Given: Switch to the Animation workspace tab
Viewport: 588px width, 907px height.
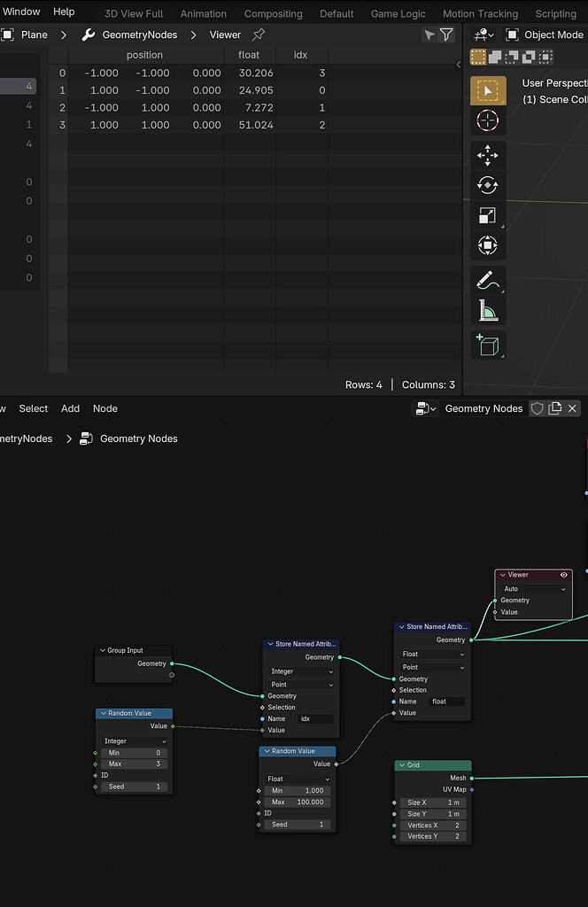Looking at the screenshot, I should tap(204, 14).
